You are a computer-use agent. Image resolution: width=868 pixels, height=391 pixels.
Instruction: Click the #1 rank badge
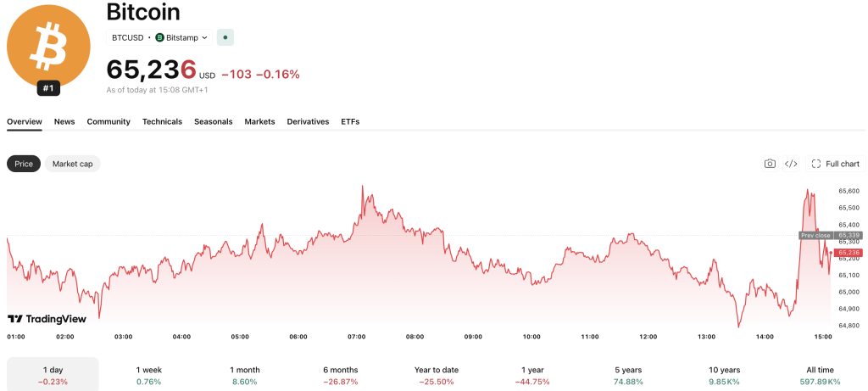pos(48,88)
